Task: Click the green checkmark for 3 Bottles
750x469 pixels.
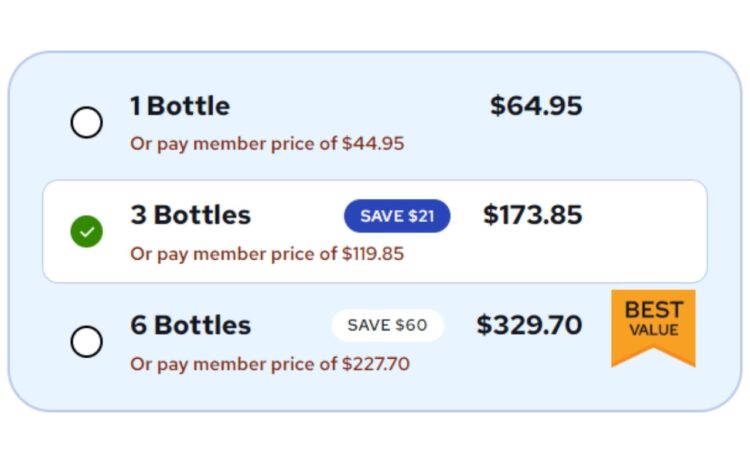Action: tap(87, 231)
